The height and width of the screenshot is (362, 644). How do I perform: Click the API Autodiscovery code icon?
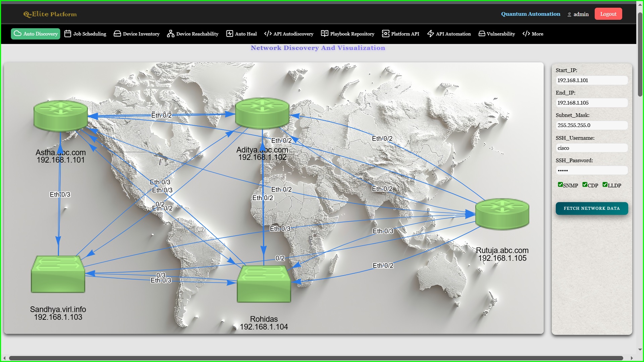click(268, 34)
